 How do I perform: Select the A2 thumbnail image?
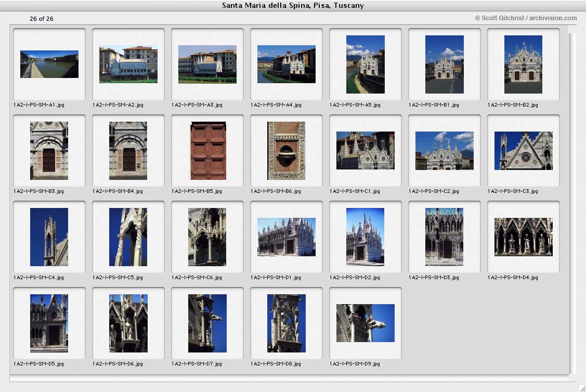coord(128,64)
